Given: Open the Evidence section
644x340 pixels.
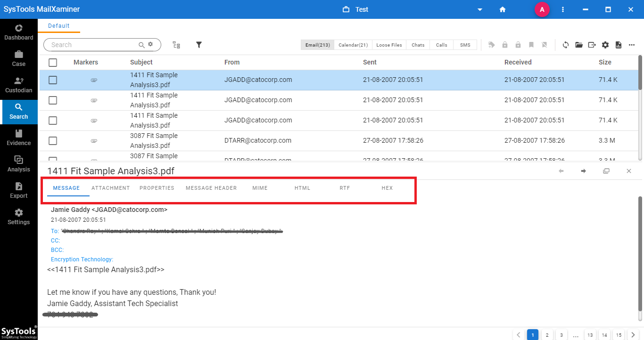Looking at the screenshot, I should (19, 138).
